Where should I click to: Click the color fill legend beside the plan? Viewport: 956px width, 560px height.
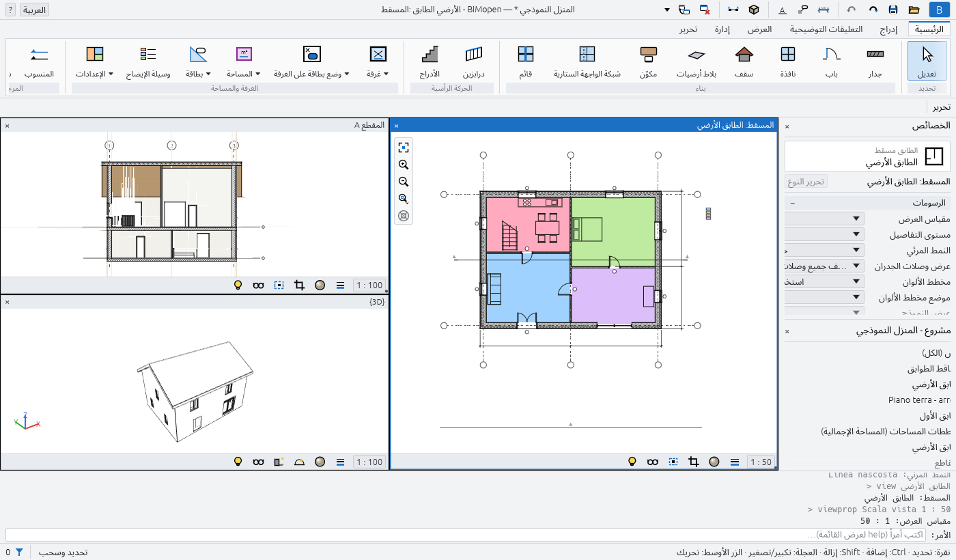click(708, 213)
